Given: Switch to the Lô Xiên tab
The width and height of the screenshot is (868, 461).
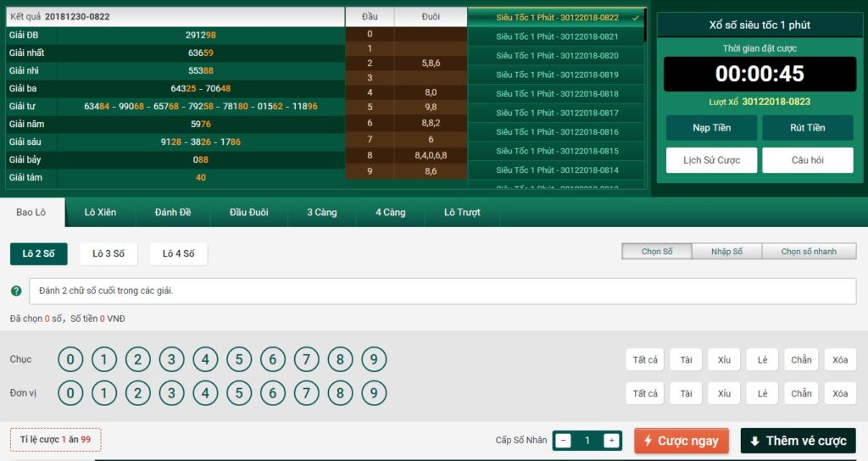Looking at the screenshot, I should tap(101, 212).
